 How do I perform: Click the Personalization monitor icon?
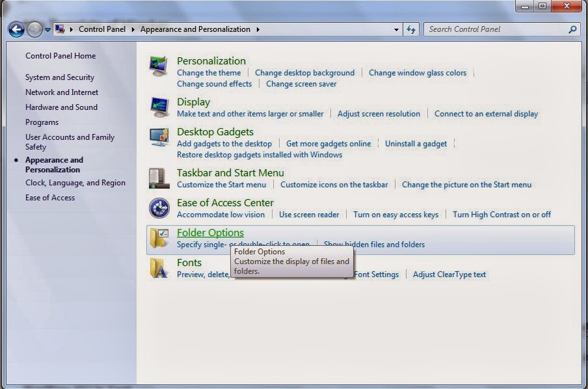159,66
